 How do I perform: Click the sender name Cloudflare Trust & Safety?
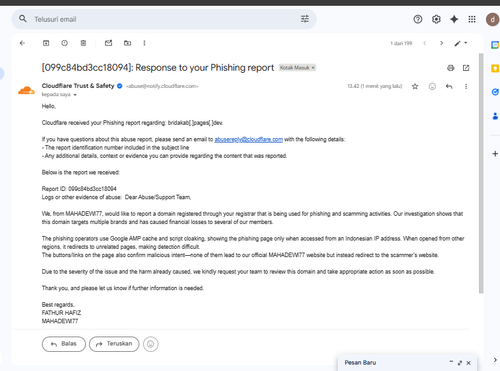point(78,86)
